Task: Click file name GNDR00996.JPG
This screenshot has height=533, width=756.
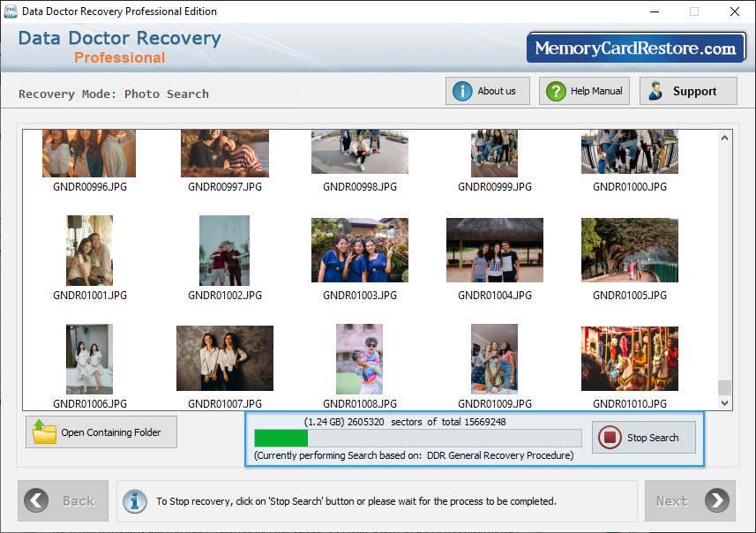Action: coord(90,187)
